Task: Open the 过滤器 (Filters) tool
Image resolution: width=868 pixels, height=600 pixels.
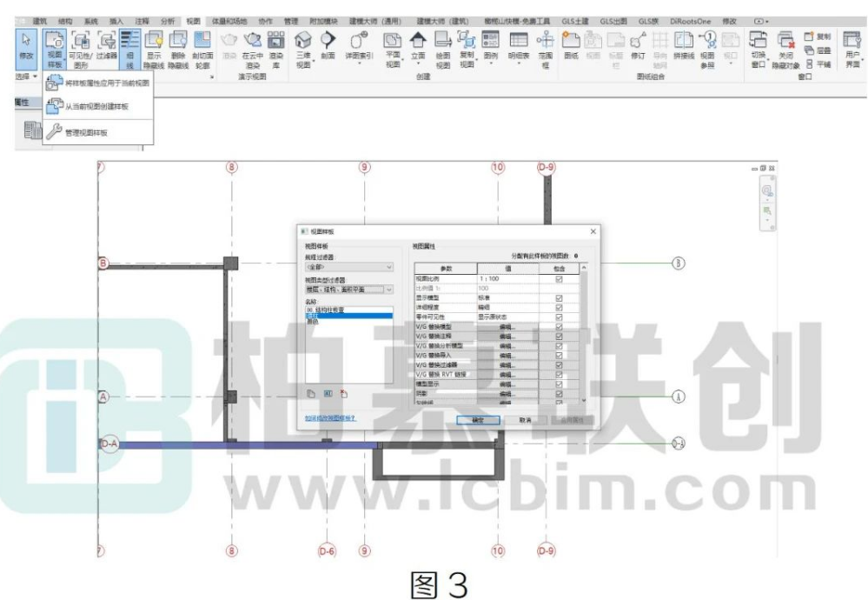Action: [106, 46]
